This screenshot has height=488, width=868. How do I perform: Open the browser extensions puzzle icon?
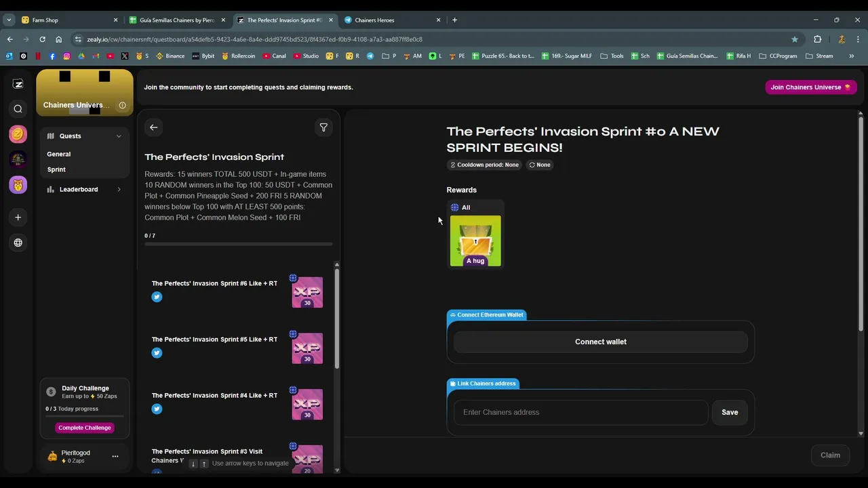click(817, 39)
